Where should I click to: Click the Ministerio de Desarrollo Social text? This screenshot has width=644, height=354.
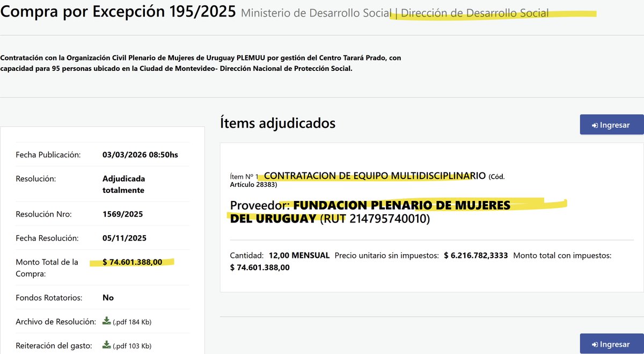click(x=316, y=13)
